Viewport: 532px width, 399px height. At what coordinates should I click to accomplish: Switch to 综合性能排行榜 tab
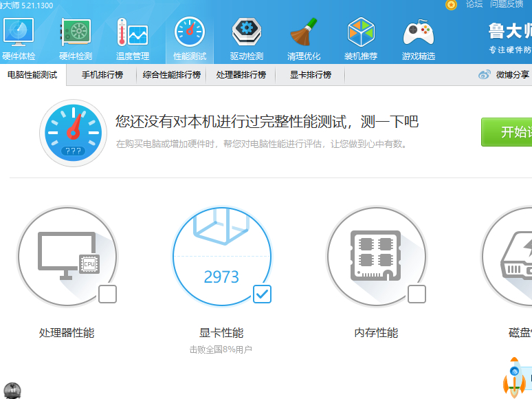[x=172, y=75]
